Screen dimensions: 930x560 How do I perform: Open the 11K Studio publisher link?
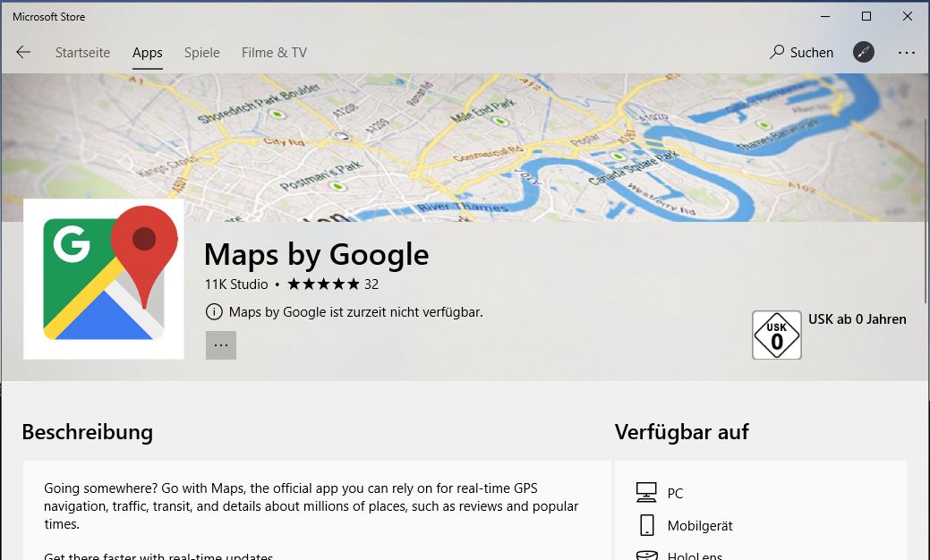click(x=236, y=284)
